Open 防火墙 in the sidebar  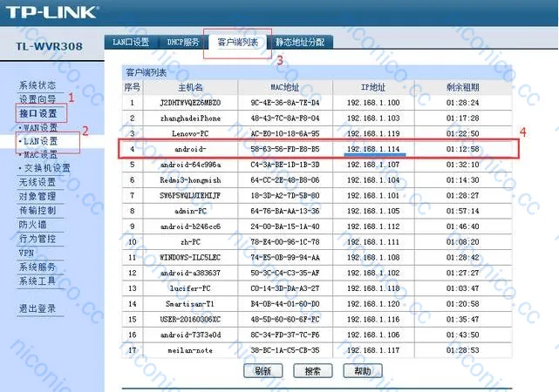tap(33, 225)
